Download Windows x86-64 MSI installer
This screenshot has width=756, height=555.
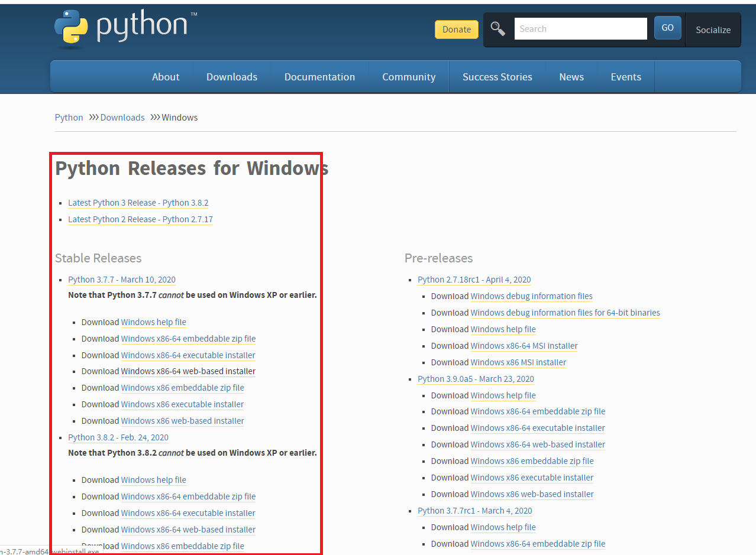coord(524,346)
